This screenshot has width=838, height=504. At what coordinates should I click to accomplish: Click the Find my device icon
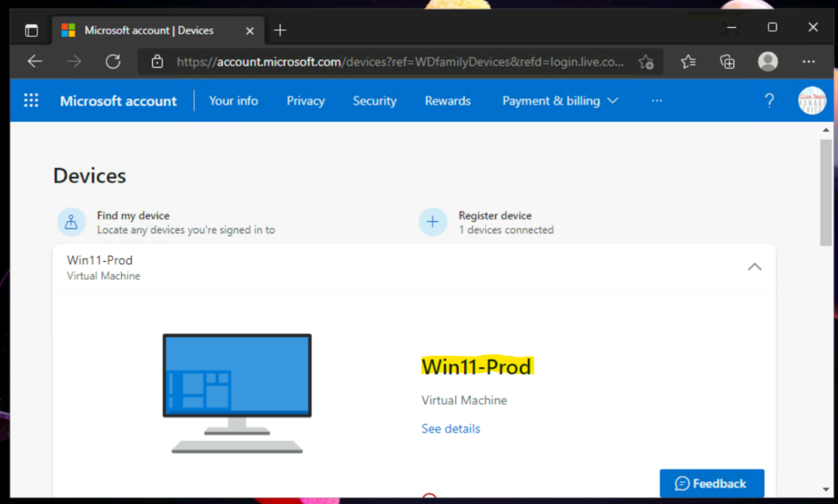tap(72, 222)
